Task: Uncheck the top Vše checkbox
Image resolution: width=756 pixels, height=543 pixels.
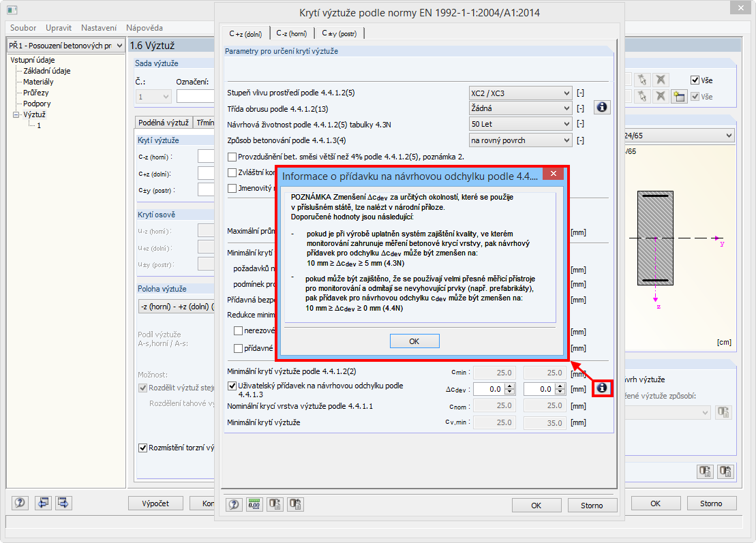Action: tap(695, 80)
